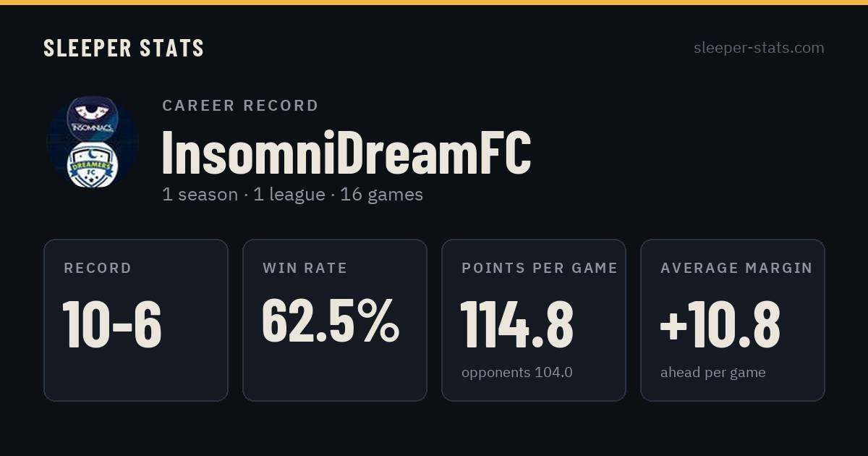Visit the sleeper-stats.com link
The image size is (868, 456).
click(759, 48)
